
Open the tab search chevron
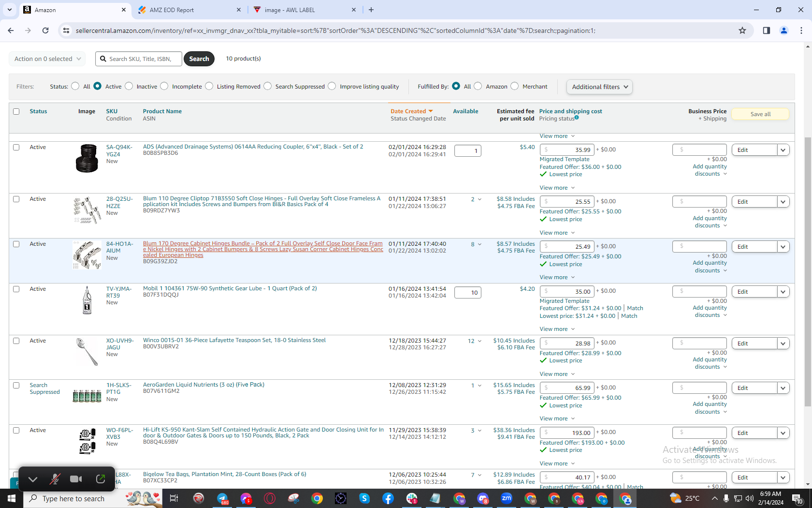9,10
